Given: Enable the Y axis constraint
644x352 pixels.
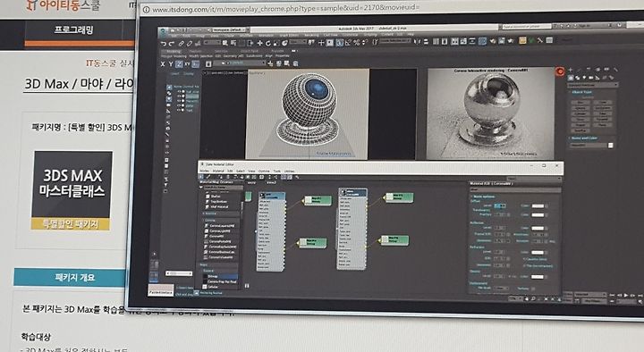Looking at the screenshot, I should [171, 64].
